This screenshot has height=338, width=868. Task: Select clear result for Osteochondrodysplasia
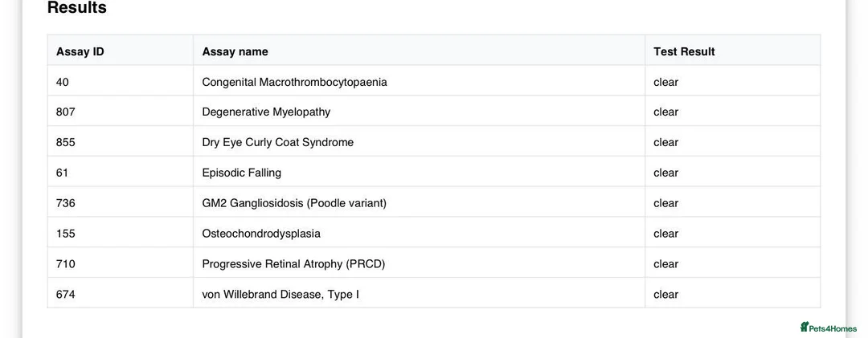pos(666,234)
